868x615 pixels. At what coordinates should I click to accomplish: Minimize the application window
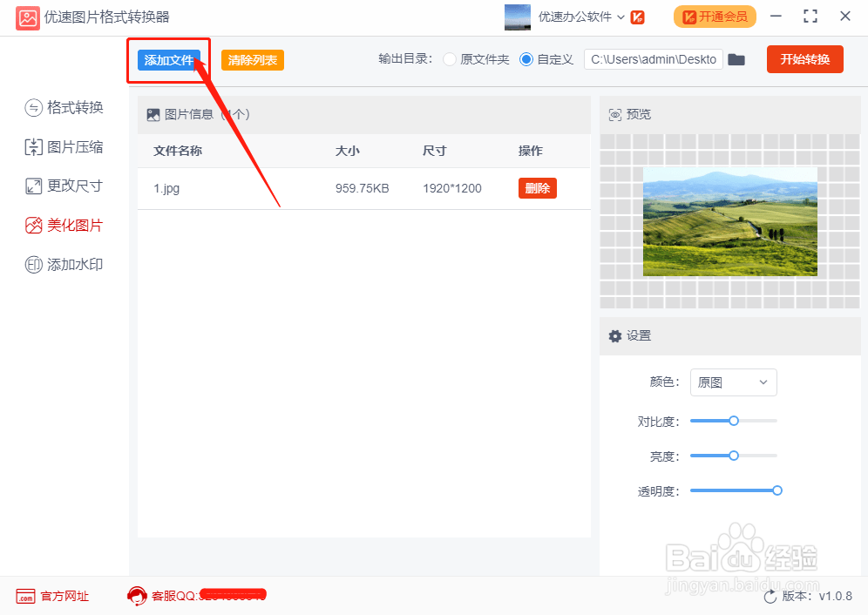tap(776, 17)
